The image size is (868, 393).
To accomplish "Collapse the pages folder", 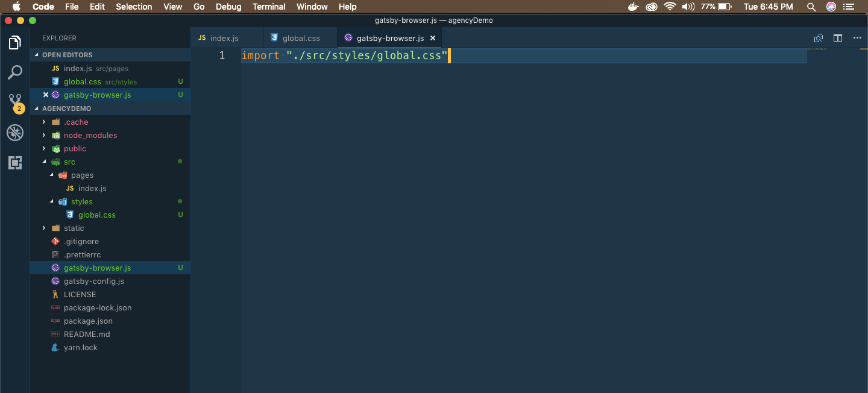I will pyautogui.click(x=51, y=175).
